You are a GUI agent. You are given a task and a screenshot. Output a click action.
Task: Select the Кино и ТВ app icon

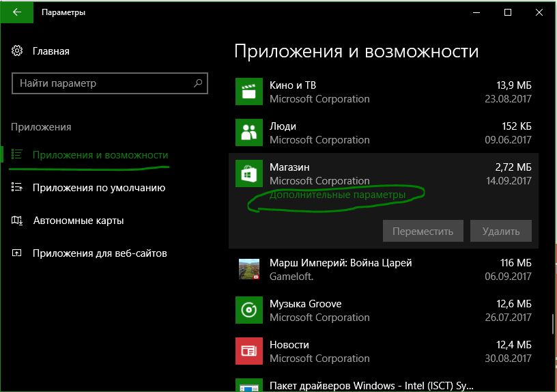pyautogui.click(x=249, y=92)
